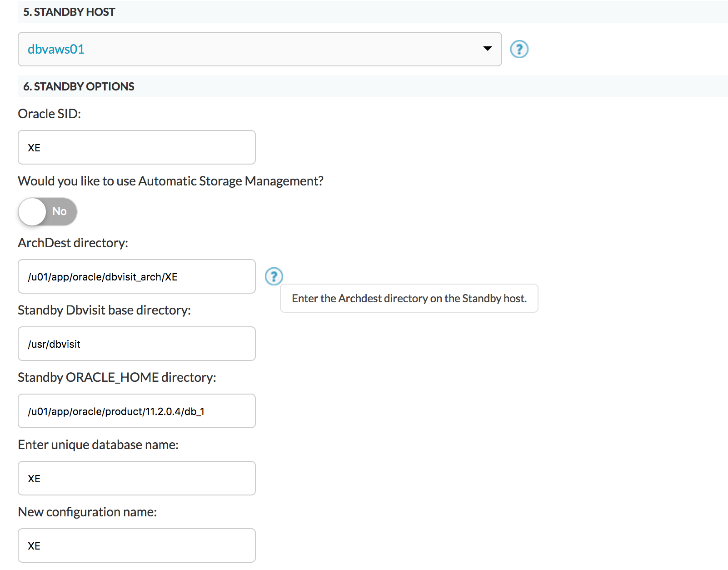The height and width of the screenshot is (570, 728).
Task: Click the 'New configuration name:' label
Action: (x=88, y=512)
